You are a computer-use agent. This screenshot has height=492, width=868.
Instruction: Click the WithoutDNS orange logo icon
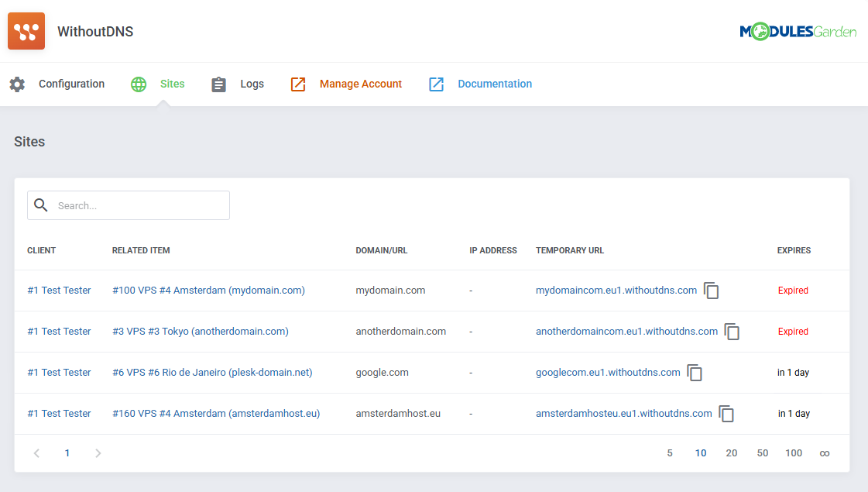[26, 31]
